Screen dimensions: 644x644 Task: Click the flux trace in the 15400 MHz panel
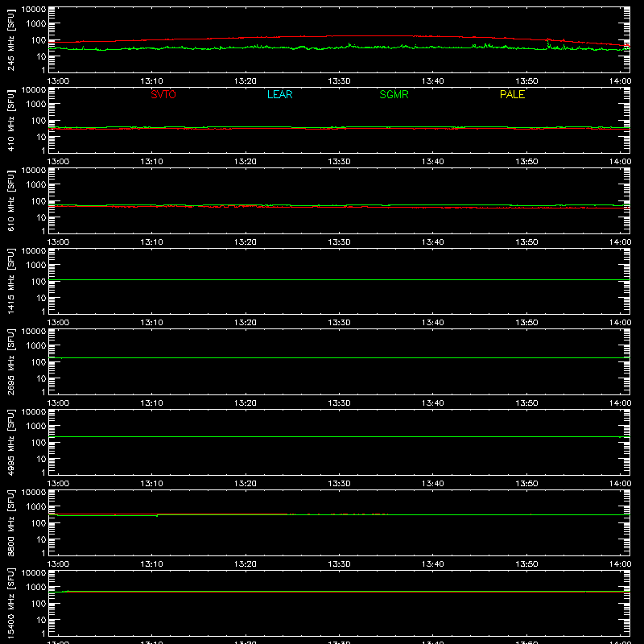point(339,592)
